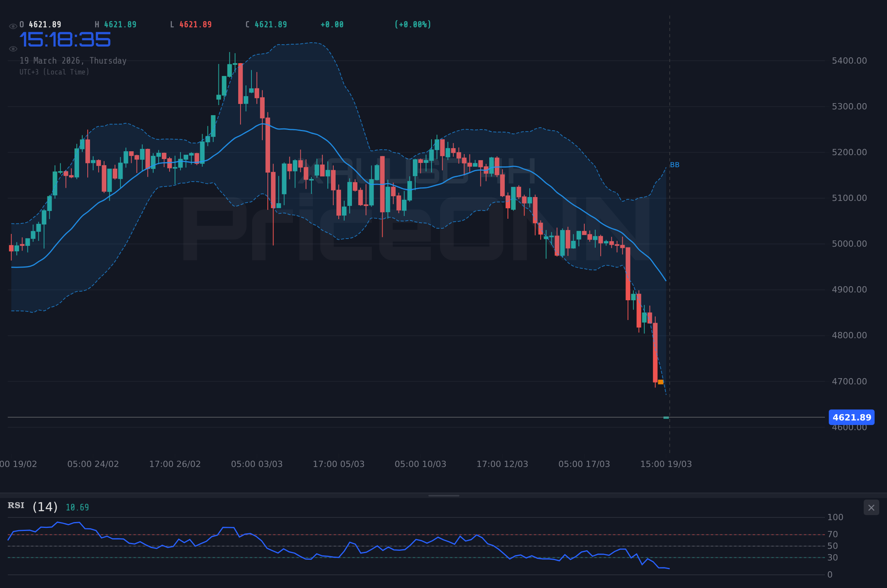The width and height of the screenshot is (887, 588).
Task: Click the large 15:18:35 clock display
Action: pos(65,39)
